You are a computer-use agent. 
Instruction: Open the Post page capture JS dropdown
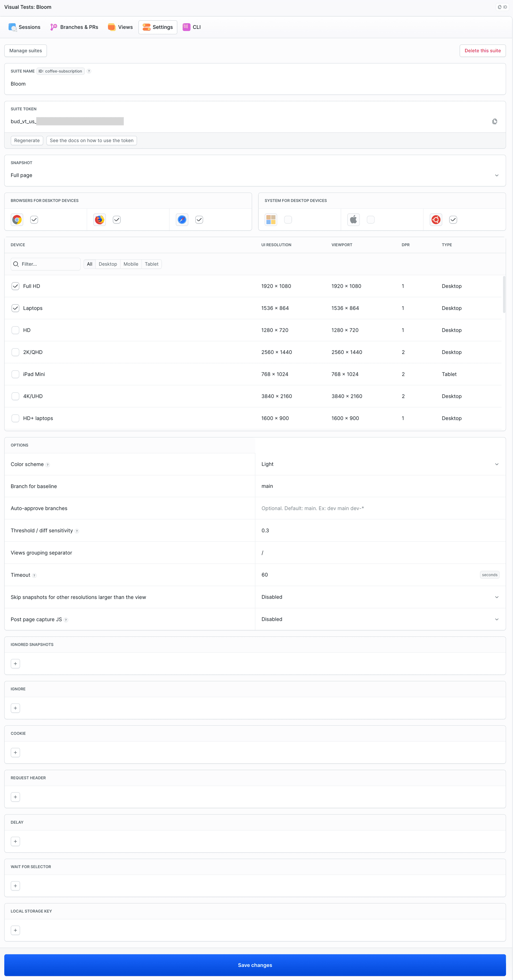click(x=380, y=619)
